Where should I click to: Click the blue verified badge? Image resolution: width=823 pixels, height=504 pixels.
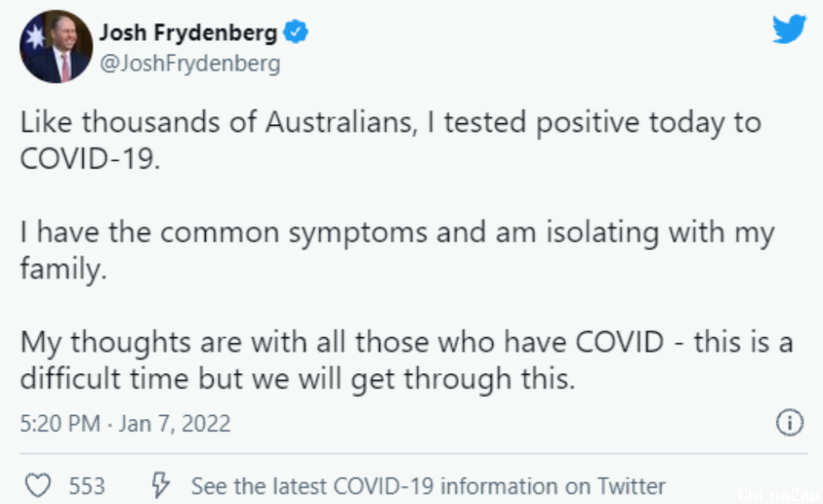point(296,32)
